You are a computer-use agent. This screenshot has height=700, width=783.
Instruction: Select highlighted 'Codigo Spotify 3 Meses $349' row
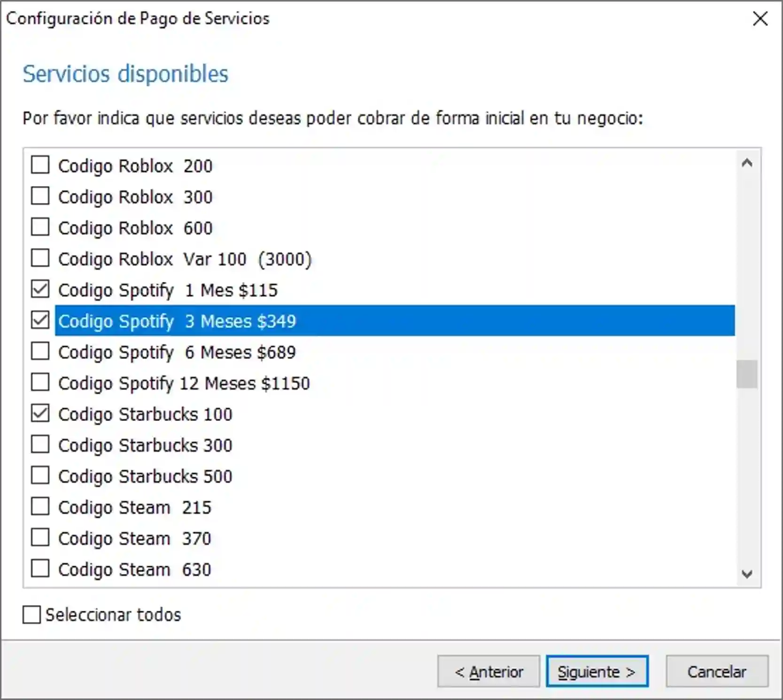pyautogui.click(x=395, y=321)
